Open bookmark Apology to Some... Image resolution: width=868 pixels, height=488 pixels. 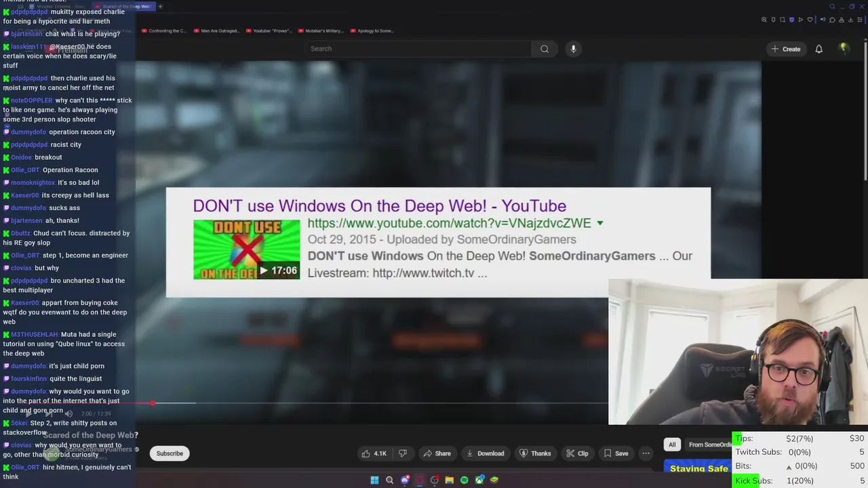[372, 30]
